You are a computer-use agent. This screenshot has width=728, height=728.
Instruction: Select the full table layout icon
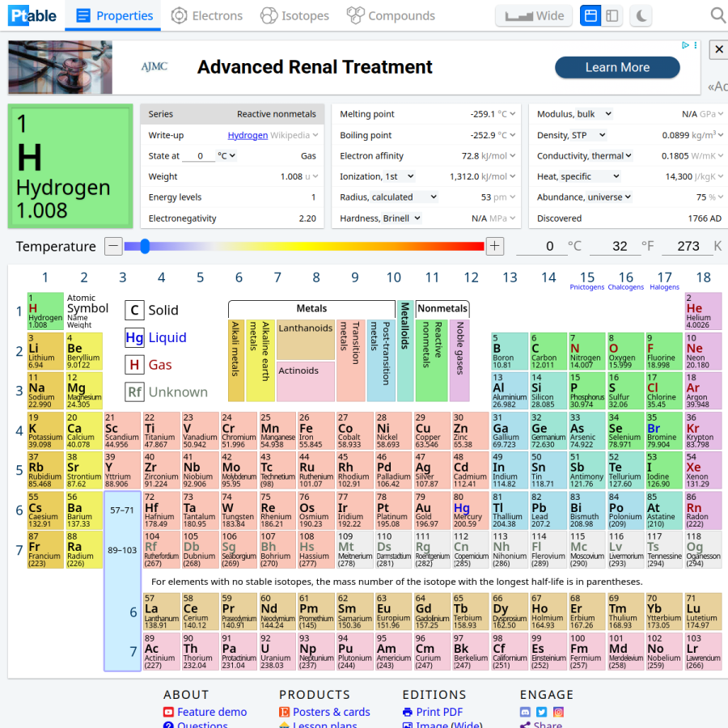[x=590, y=16]
